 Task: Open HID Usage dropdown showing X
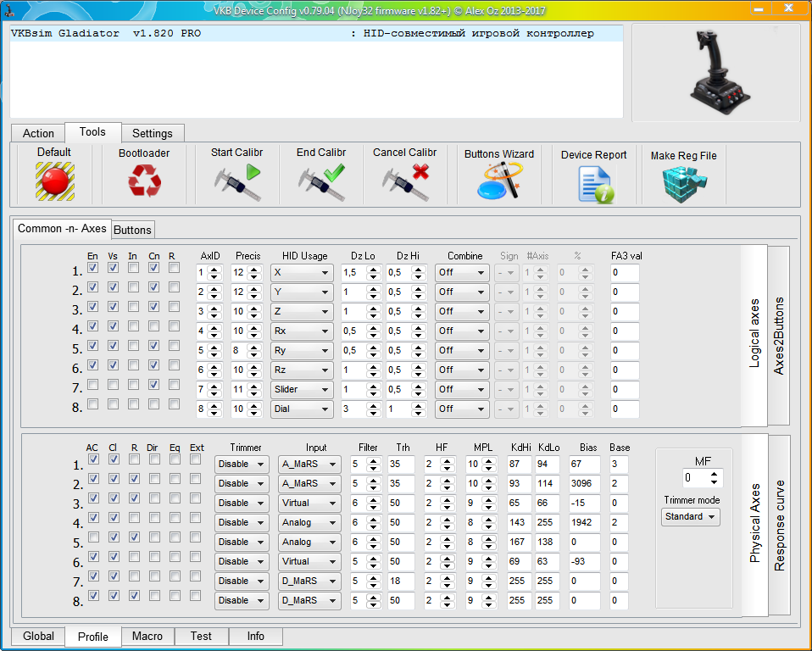pos(302,272)
